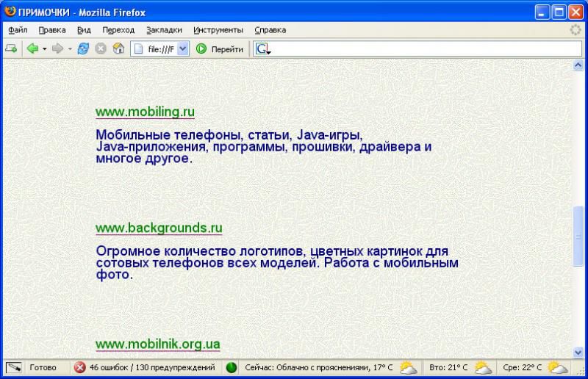Image resolution: width=588 pixels, height=379 pixels.
Task: Click the new tab icon in toolbar
Action: click(11, 49)
